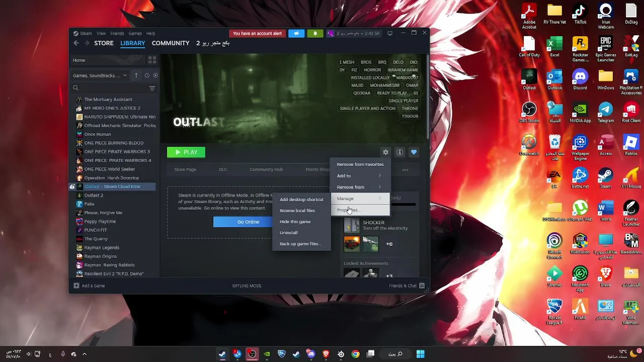Screen dimensions: 644x362
Task: Open OBS Studio desktop icon
Action: point(529,113)
